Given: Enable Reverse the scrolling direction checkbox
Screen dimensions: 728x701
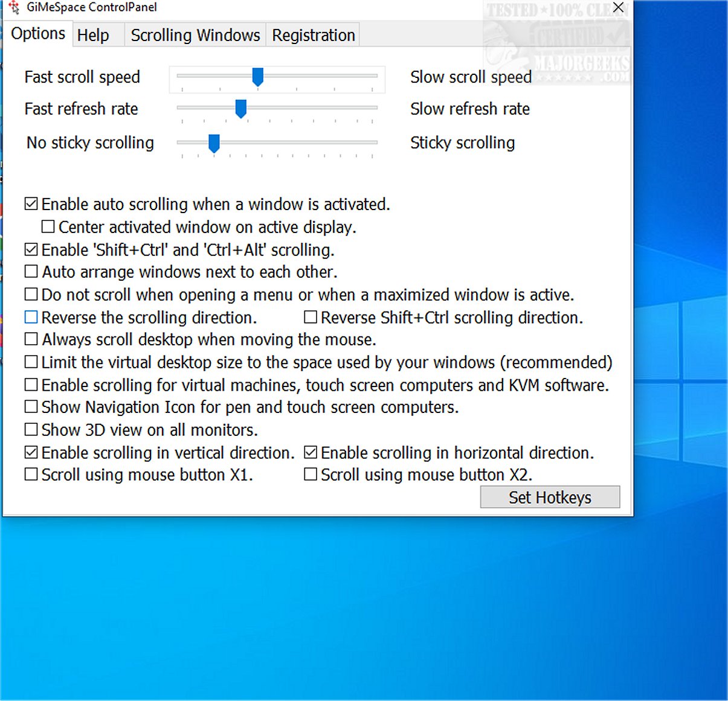Looking at the screenshot, I should pyautogui.click(x=31, y=317).
